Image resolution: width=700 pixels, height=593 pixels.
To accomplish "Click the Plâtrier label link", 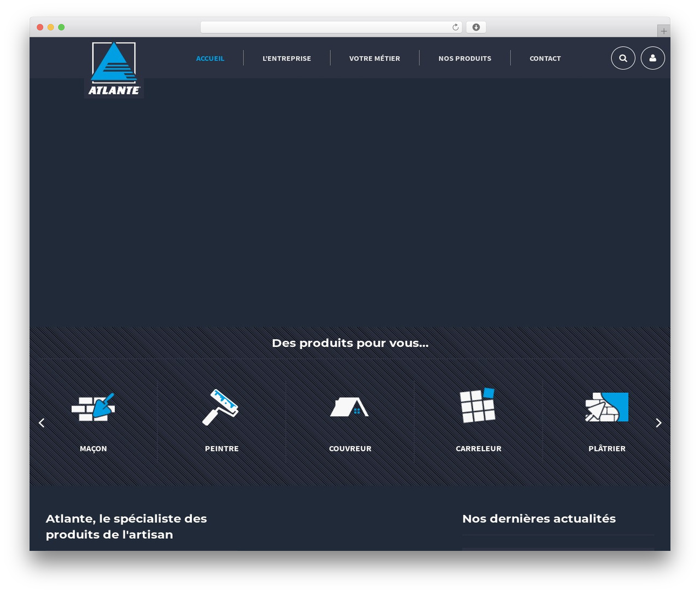I will tap(607, 449).
